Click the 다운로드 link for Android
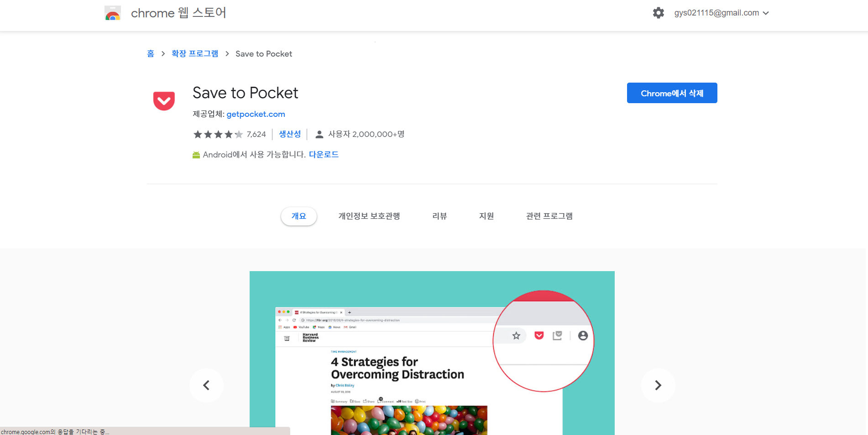 pos(324,155)
